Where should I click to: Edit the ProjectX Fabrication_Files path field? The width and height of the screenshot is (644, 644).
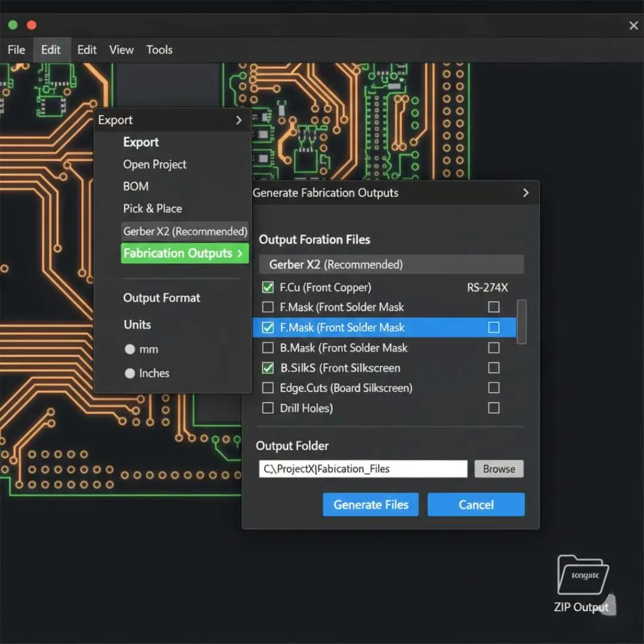362,469
